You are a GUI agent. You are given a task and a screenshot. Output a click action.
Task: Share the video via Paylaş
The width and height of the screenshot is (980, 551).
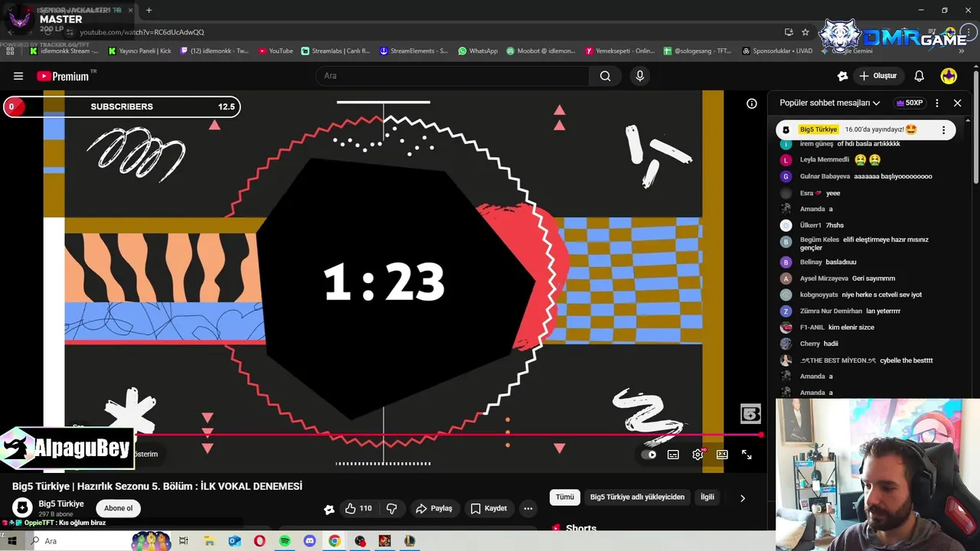click(434, 508)
